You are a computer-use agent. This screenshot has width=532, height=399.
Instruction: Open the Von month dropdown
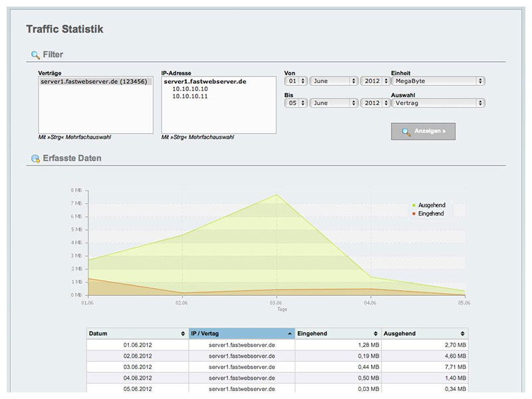click(334, 81)
